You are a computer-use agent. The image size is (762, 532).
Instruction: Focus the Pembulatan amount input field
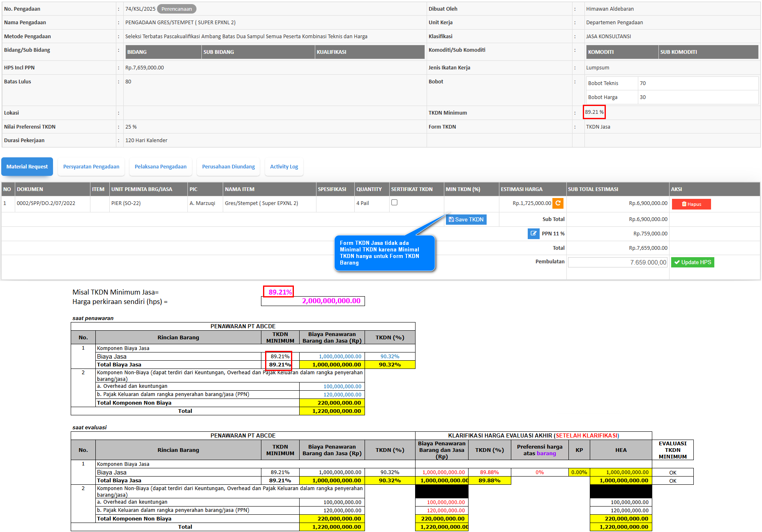pyautogui.click(x=617, y=263)
